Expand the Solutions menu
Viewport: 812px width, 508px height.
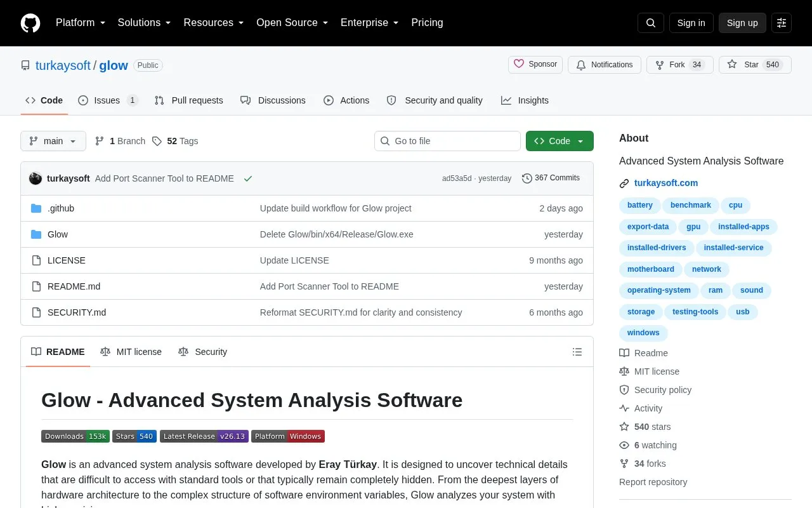point(145,23)
